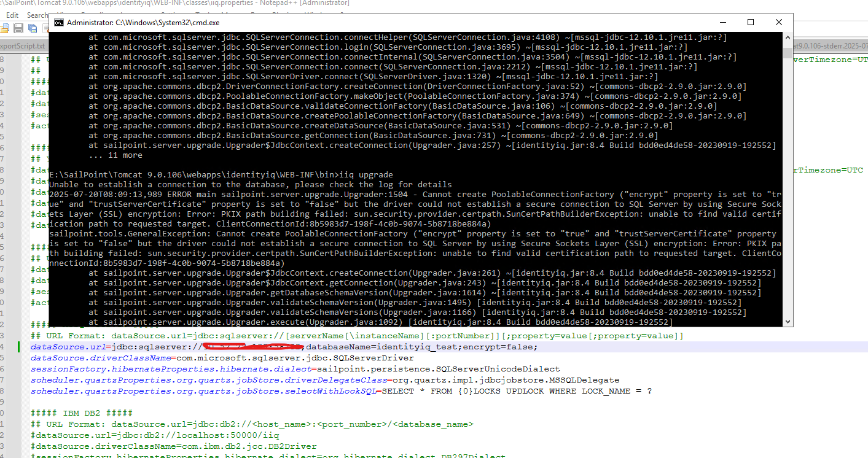Click the '##### IBM DB2 #####' comment line

coord(82,413)
